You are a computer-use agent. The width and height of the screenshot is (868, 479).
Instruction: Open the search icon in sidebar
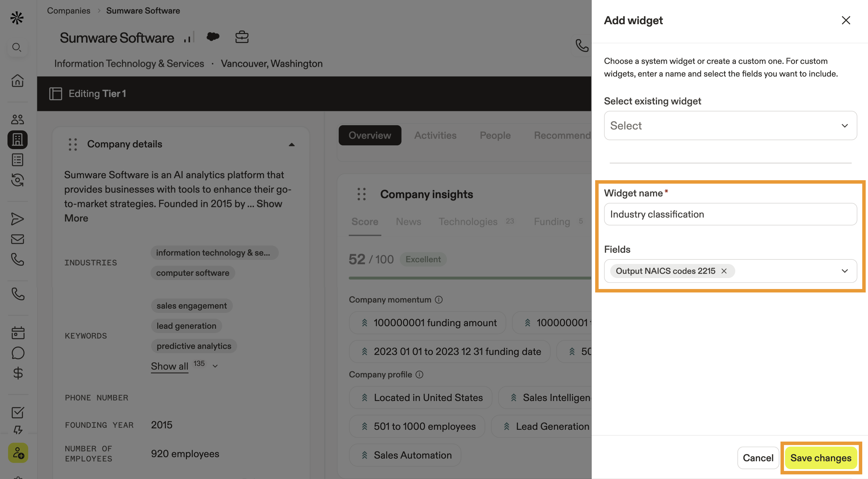(x=17, y=47)
